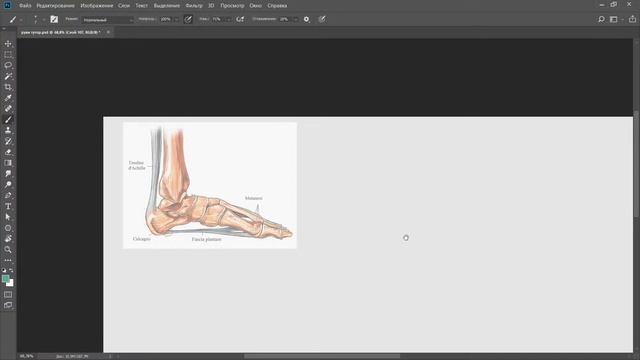Click the foot anatomy reference image

(x=210, y=185)
